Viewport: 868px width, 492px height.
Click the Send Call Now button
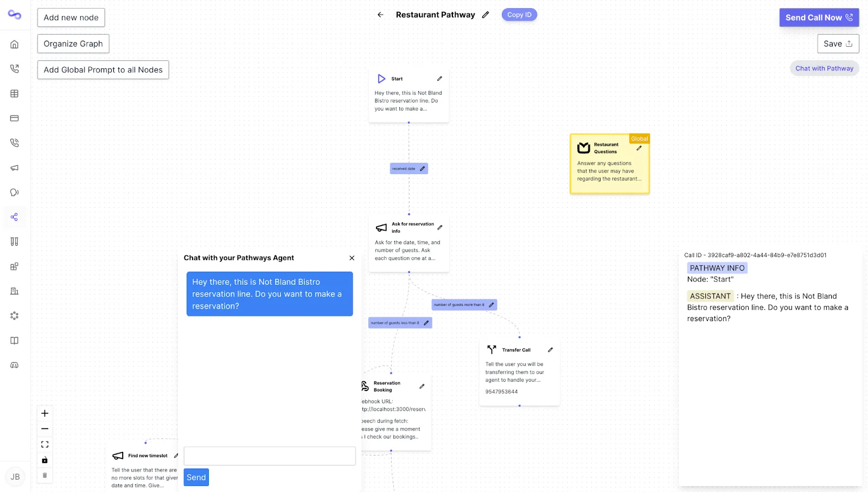819,17
